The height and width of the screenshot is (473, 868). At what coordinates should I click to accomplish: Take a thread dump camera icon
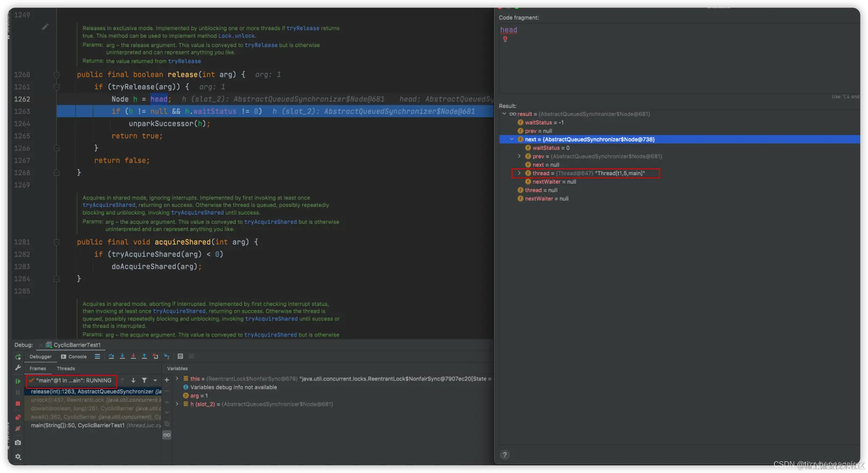click(18, 443)
